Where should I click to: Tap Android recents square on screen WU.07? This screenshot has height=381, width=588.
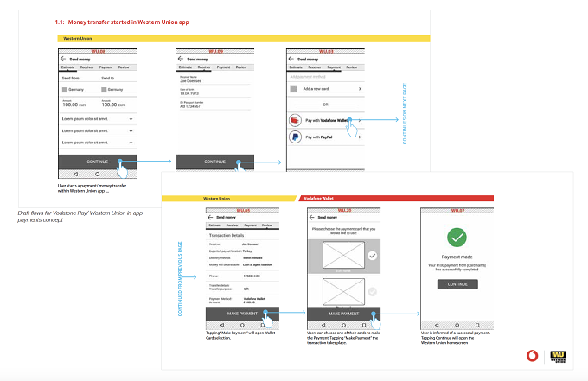pyautogui.click(x=477, y=325)
